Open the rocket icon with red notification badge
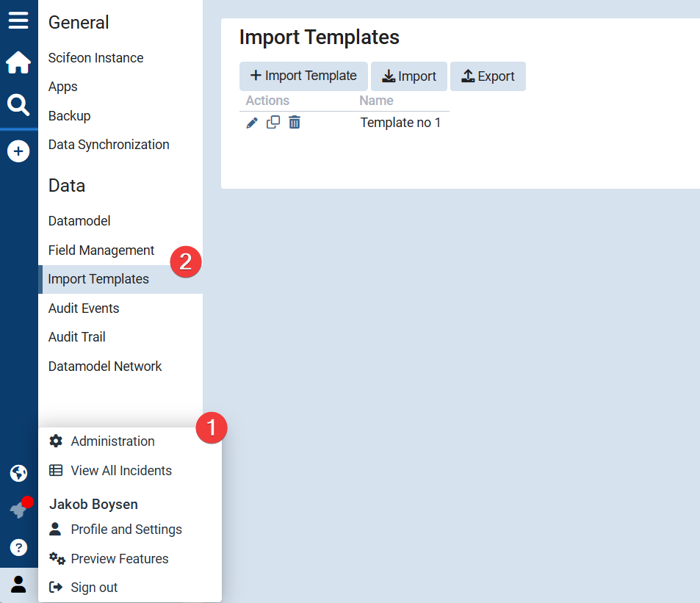Screen dimensions: 700x603 (x=18, y=510)
